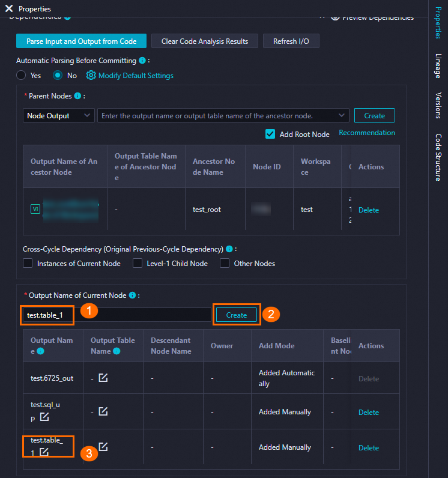The image size is (448, 478).
Task: Edit output table name of test.sql_up row
Action: [103, 411]
